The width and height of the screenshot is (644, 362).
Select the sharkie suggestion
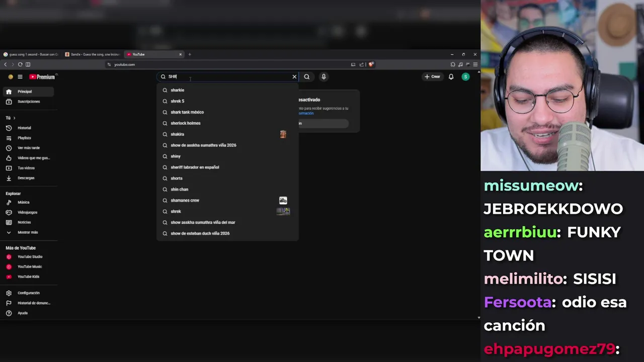(227, 90)
